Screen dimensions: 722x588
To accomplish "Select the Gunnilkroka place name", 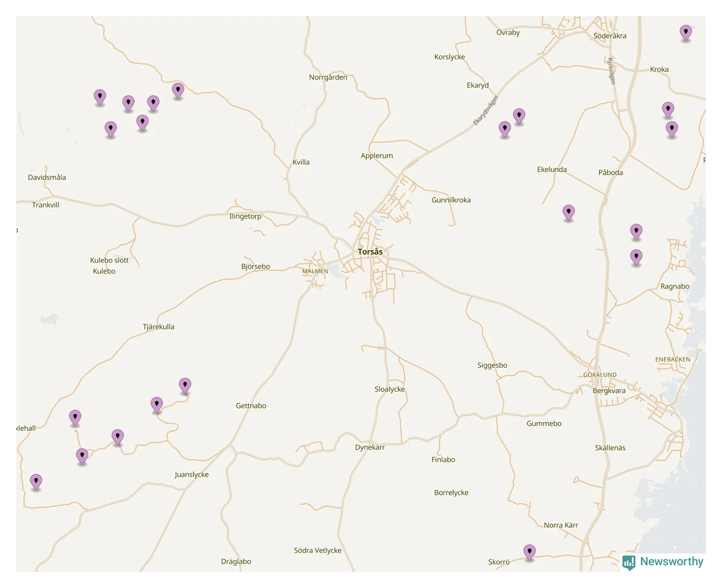I will point(451,200).
